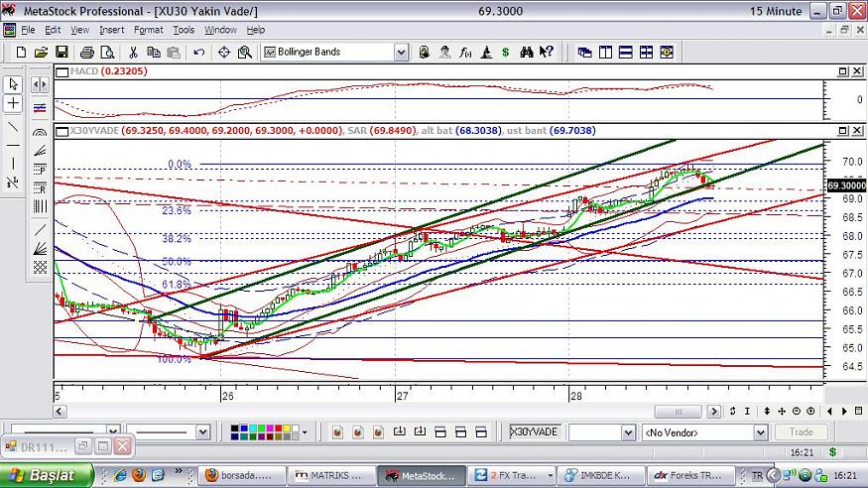Select the arrow pointer tool

13,84
